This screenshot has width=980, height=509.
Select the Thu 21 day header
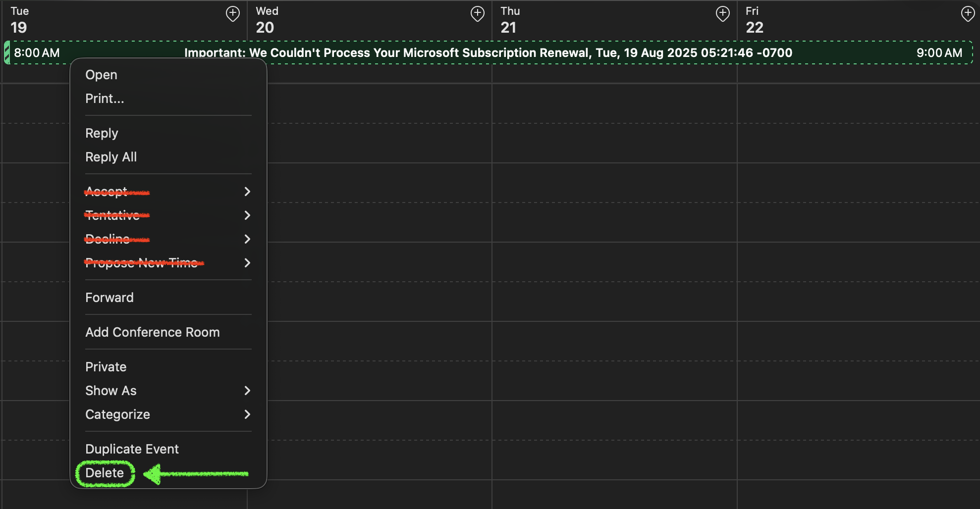click(x=510, y=20)
